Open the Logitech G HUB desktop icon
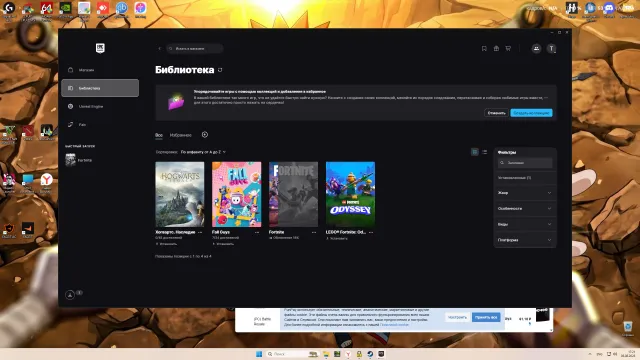The image size is (640, 360). click(9, 9)
